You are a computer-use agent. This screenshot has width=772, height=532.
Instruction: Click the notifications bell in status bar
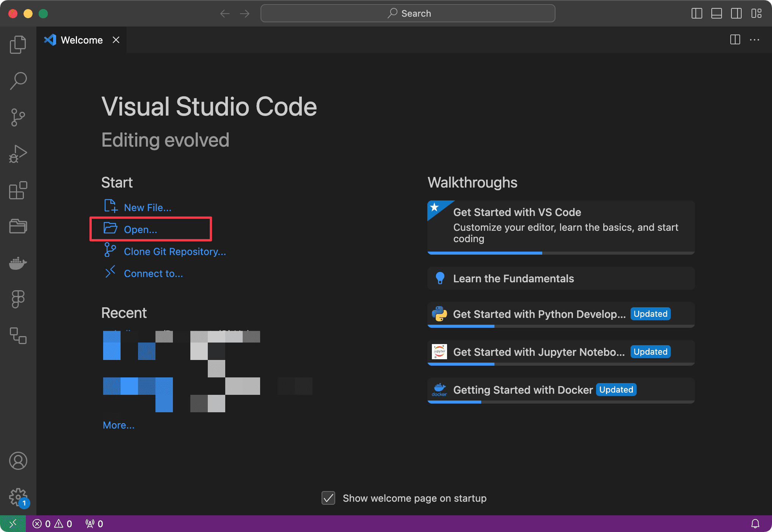[x=755, y=524]
